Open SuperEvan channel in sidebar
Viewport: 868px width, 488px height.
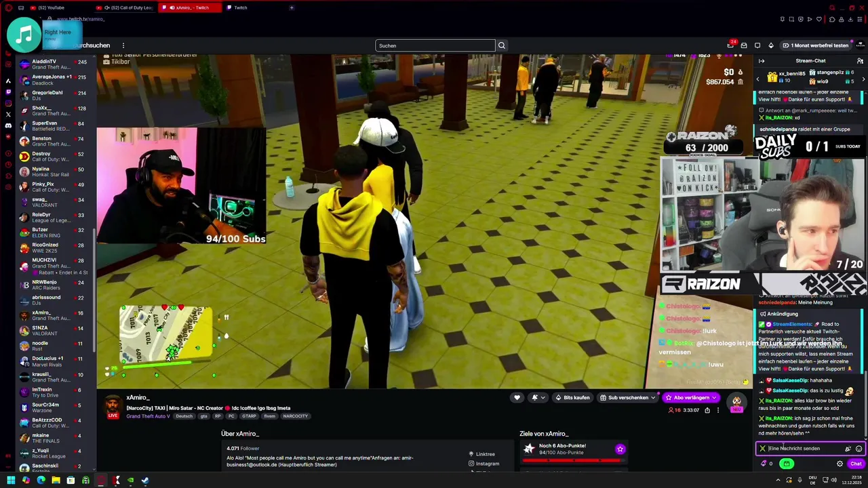click(56, 126)
